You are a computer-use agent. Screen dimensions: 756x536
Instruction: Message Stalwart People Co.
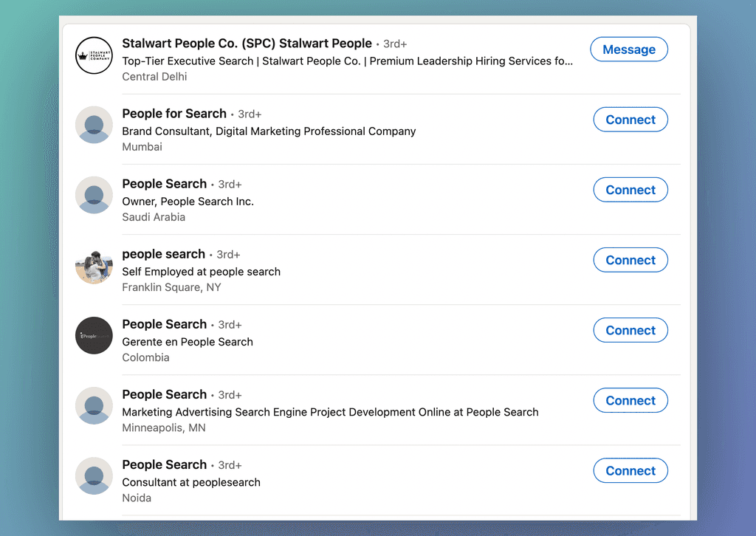[x=628, y=49]
